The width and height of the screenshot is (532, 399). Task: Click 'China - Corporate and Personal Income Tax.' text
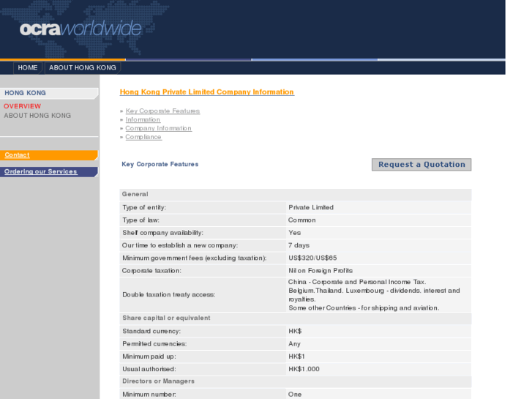tap(357, 282)
